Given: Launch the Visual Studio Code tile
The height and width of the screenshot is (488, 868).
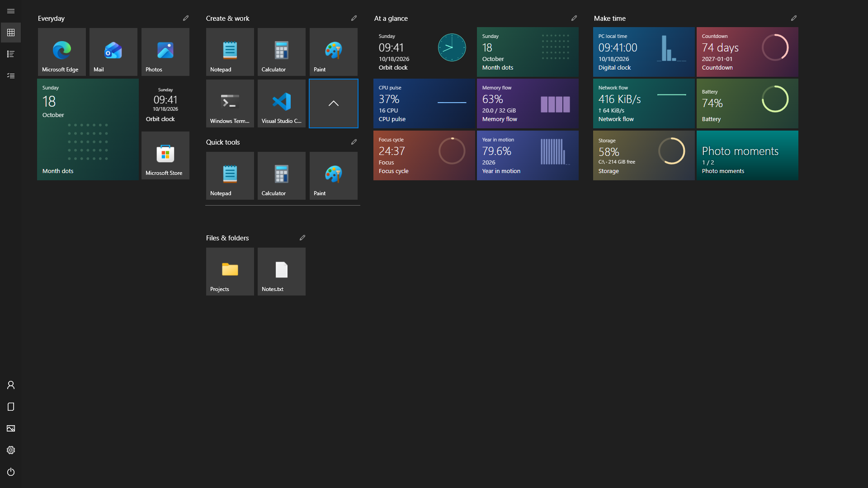Looking at the screenshot, I should pyautogui.click(x=282, y=103).
